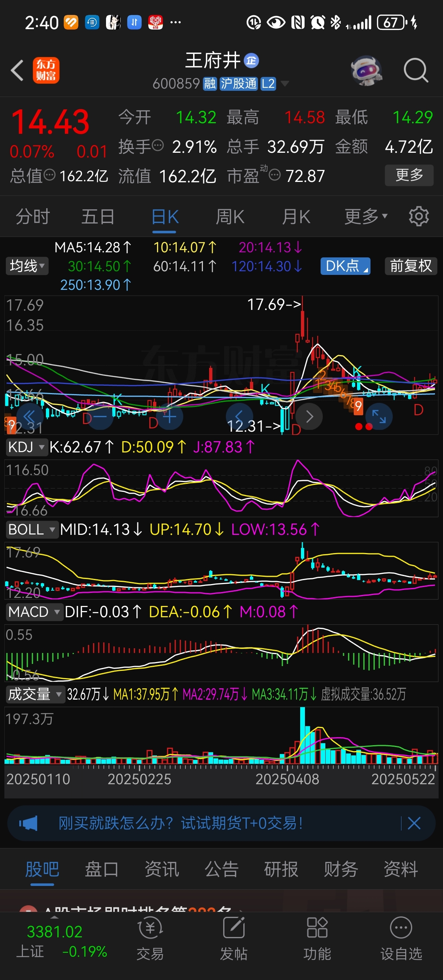Expand chart to fullscreen
The image size is (443, 980).
[379, 417]
